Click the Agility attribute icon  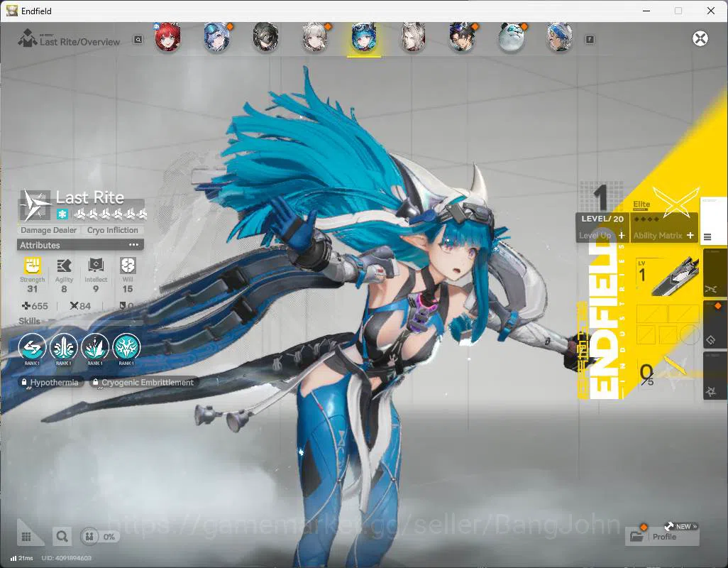(x=64, y=266)
